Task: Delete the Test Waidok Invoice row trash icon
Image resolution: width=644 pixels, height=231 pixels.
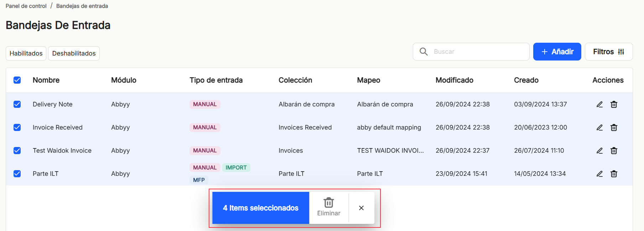Action: [614, 151]
